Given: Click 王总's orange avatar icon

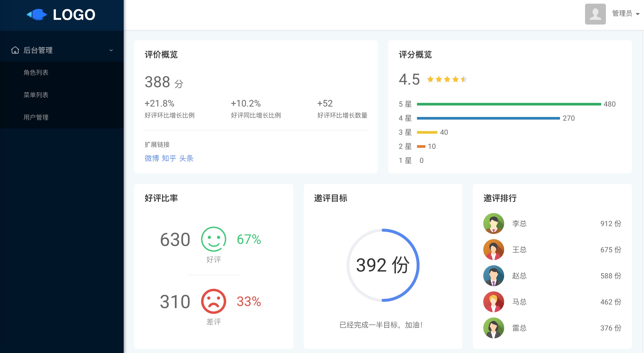Looking at the screenshot, I should pos(493,250).
